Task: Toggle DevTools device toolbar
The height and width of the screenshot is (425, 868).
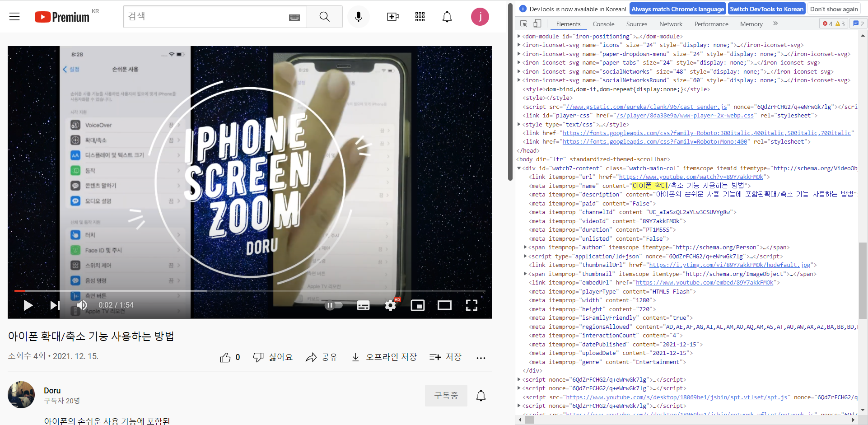Action: tap(537, 24)
